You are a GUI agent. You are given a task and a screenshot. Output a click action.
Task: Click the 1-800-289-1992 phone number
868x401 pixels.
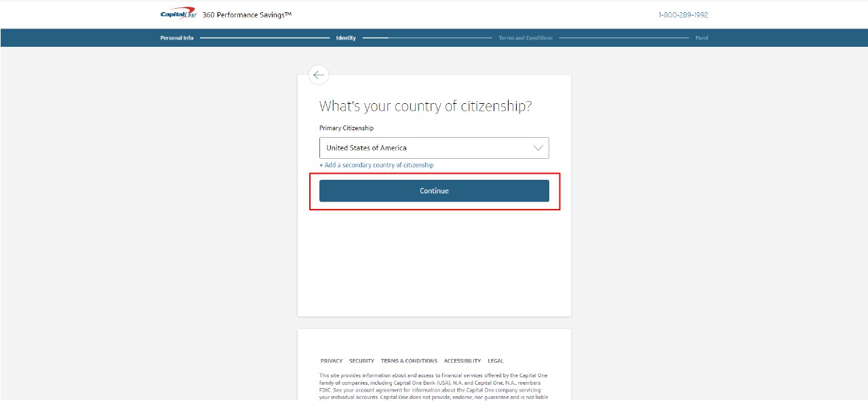click(x=683, y=15)
